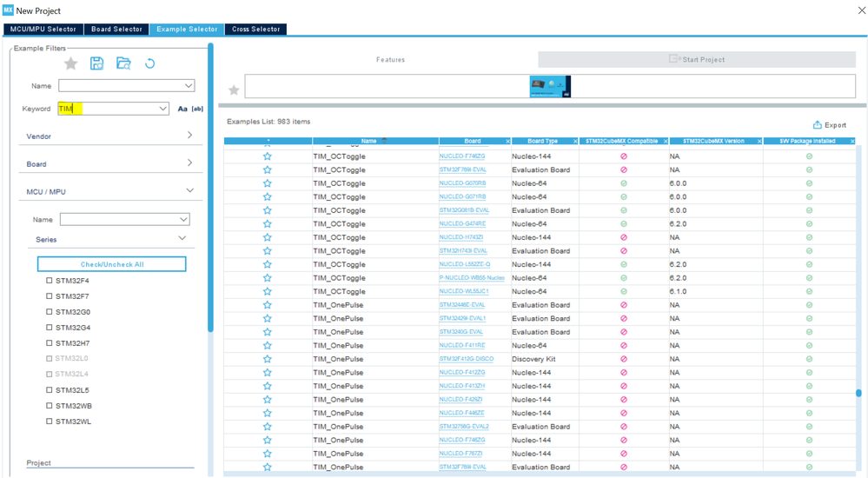Open the STM32F412G-DISCO board link
This screenshot has height=478, width=868.
click(x=466, y=359)
